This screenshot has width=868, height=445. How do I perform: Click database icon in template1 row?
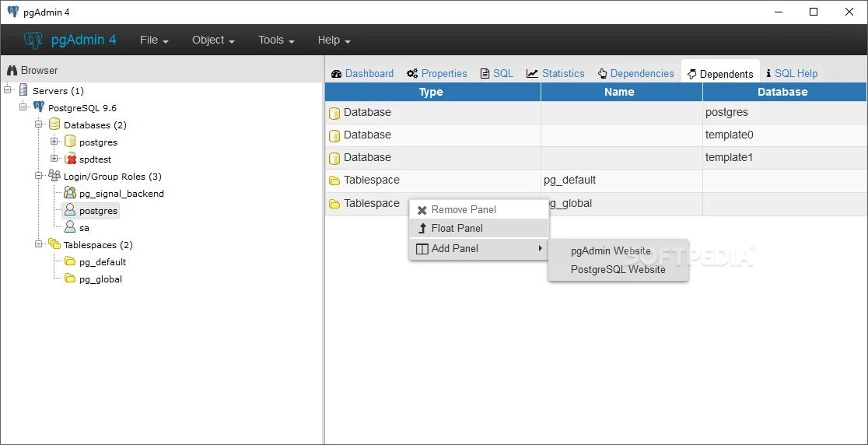pos(334,158)
